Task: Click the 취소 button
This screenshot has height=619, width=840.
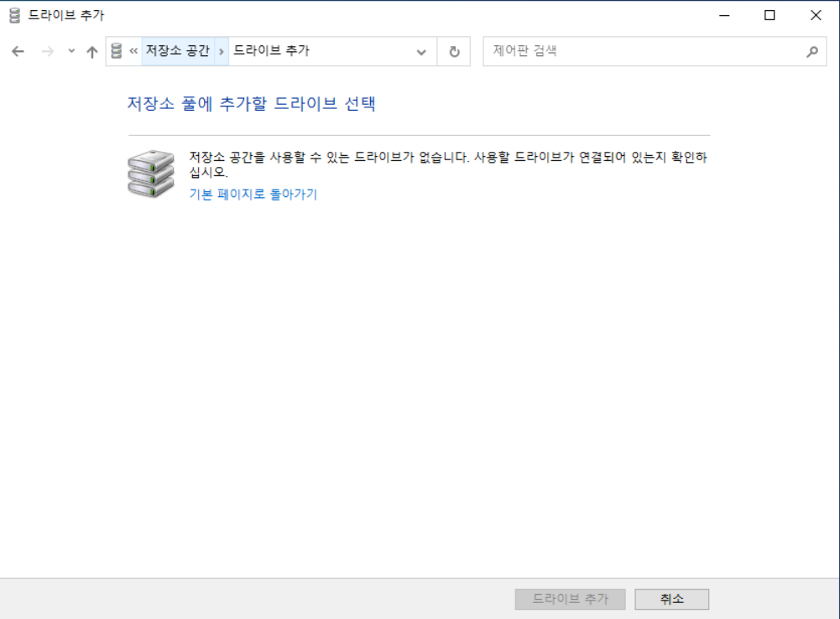Action: [671, 599]
